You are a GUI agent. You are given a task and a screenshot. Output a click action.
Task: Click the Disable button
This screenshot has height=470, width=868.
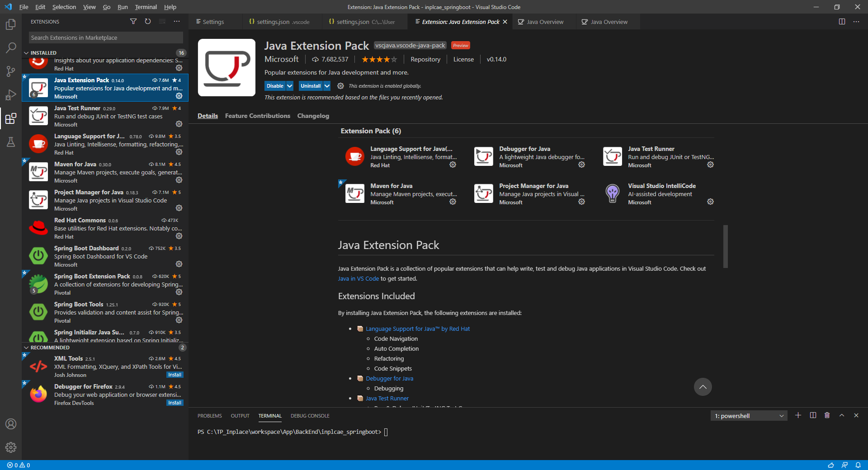pos(275,86)
